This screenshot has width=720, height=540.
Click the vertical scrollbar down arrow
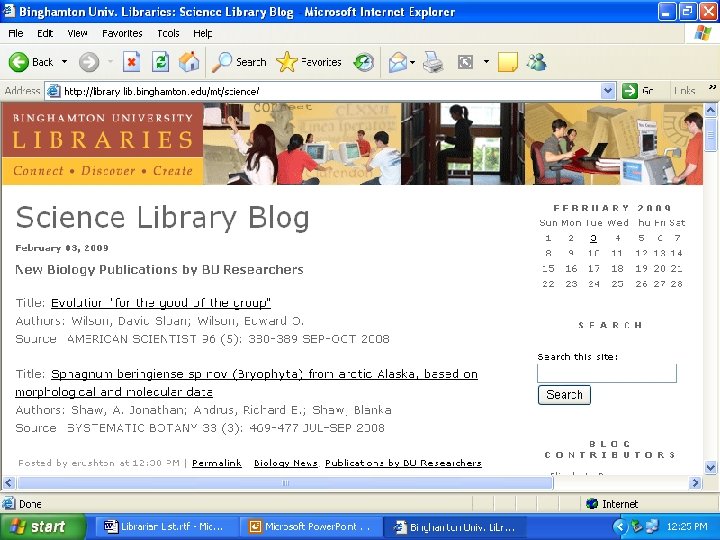click(x=710, y=467)
